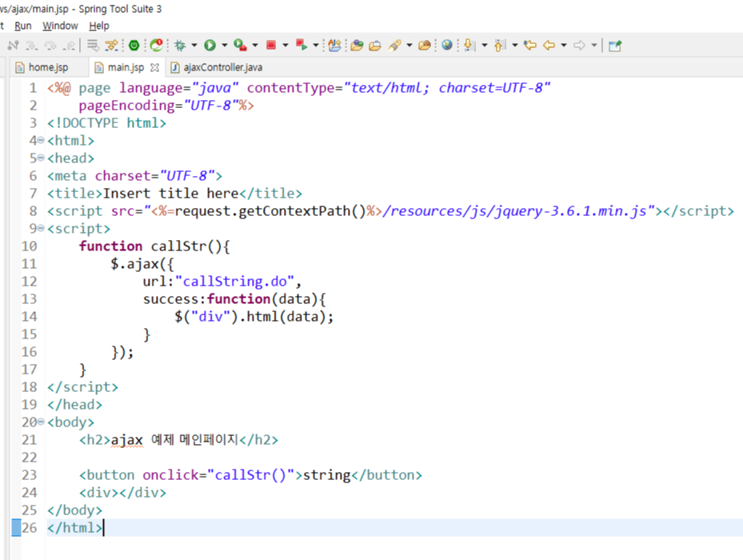Click the open resource folder icon

click(425, 46)
